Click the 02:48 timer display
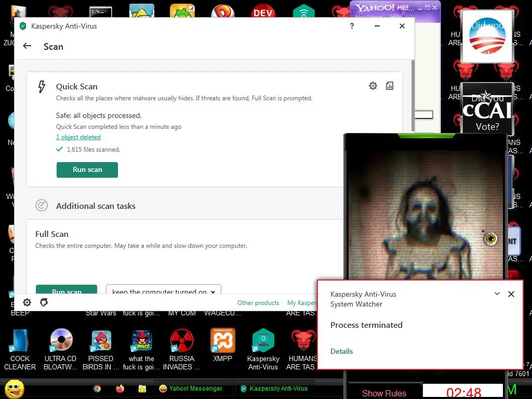 click(x=463, y=392)
